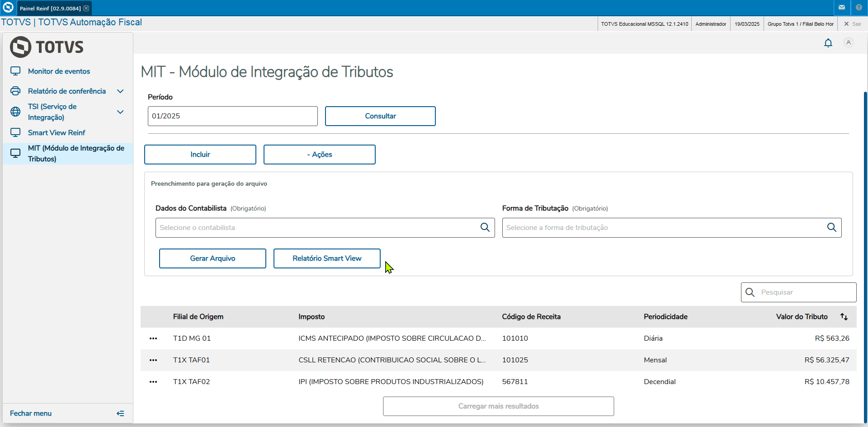This screenshot has height=427, width=868.
Task: Click Filial de Origem column header
Action: tap(198, 317)
